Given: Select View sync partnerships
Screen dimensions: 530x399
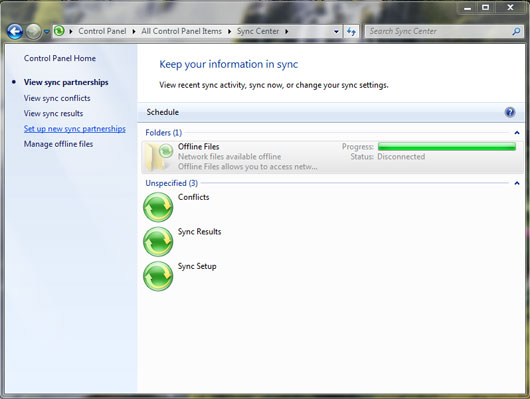Looking at the screenshot, I should coord(66,82).
